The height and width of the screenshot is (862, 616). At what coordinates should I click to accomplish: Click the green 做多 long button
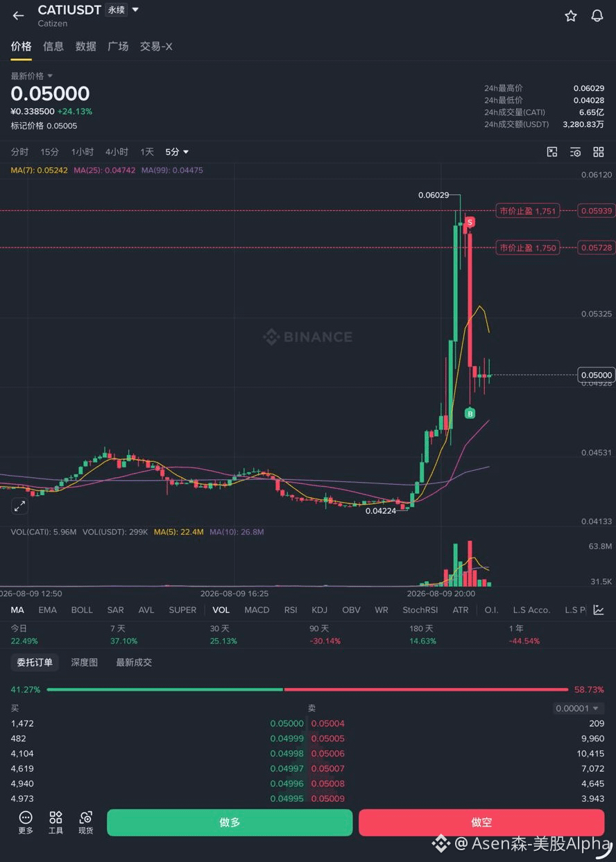click(x=230, y=822)
